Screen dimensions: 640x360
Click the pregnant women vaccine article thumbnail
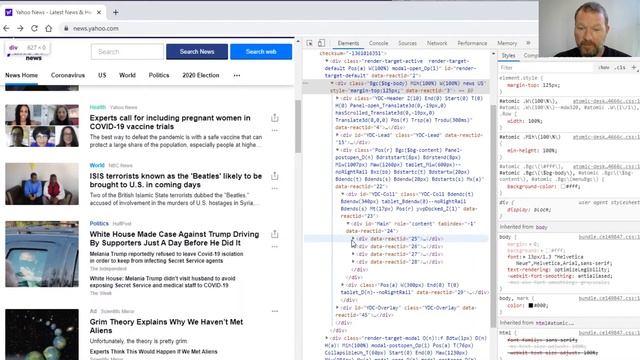coord(42,126)
